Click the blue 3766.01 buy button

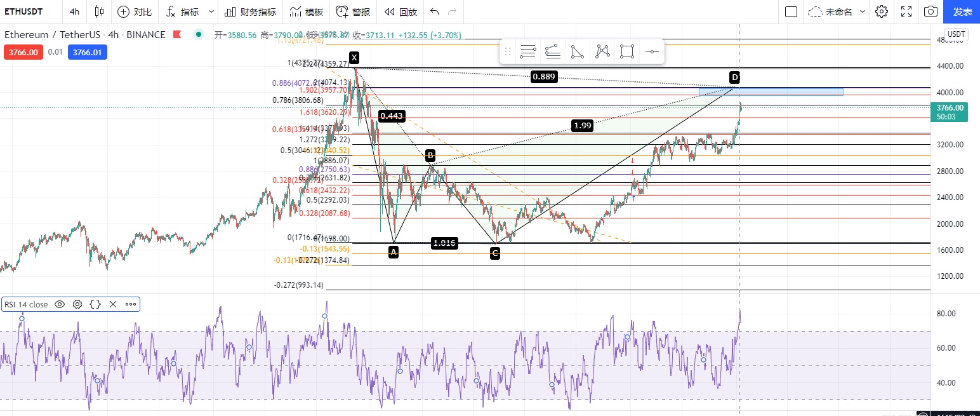pyautogui.click(x=87, y=52)
